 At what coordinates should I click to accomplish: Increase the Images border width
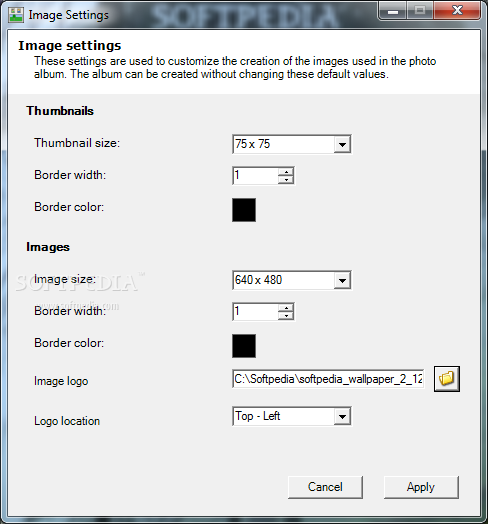point(286,308)
